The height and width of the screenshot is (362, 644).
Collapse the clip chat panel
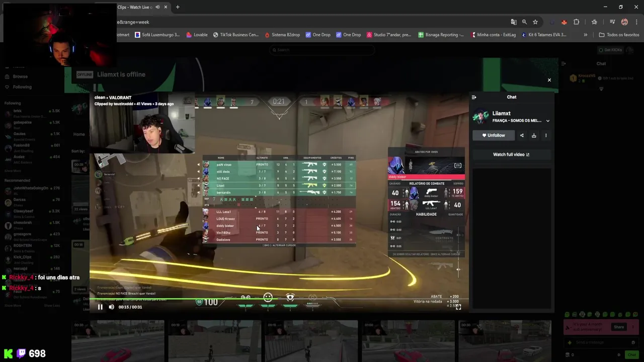tap(474, 97)
